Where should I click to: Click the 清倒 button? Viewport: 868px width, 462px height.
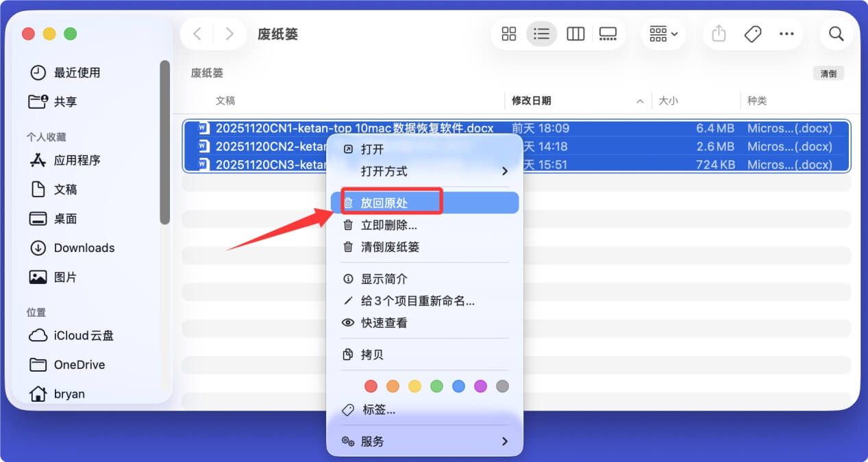[828, 73]
